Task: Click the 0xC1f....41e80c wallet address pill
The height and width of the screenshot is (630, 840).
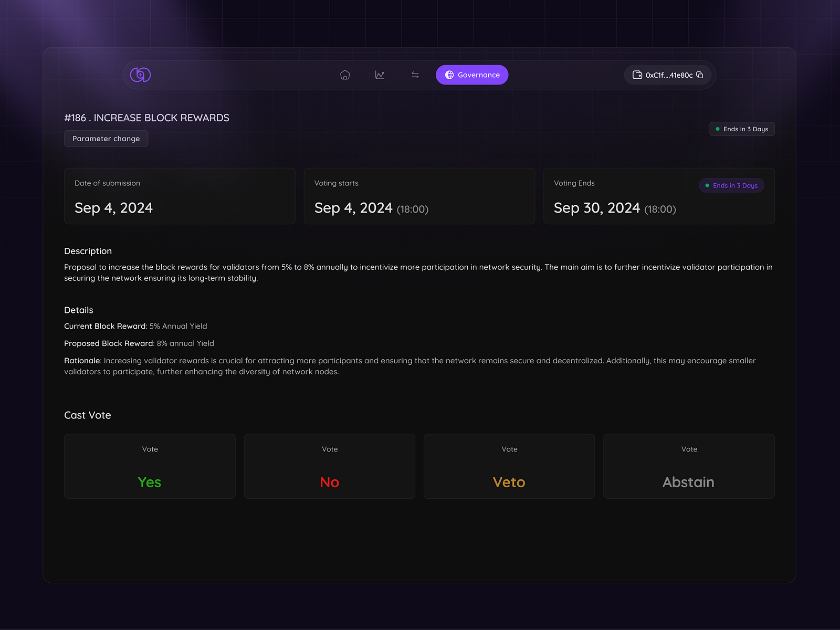Action: [668, 75]
